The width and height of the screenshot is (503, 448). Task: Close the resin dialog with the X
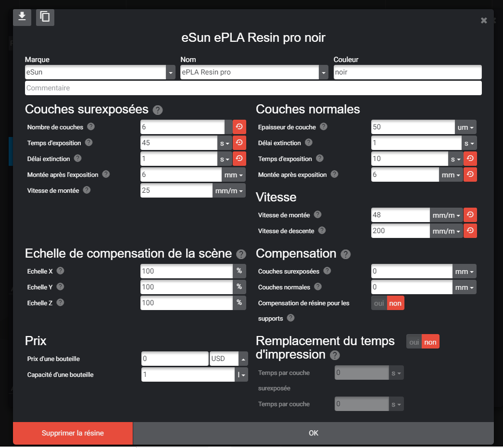484,21
